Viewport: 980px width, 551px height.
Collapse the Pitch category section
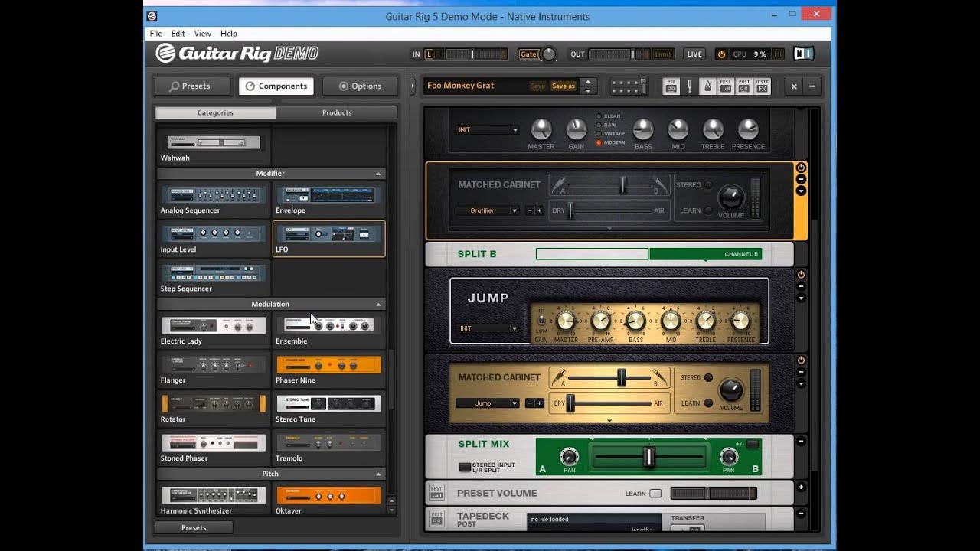tap(378, 474)
